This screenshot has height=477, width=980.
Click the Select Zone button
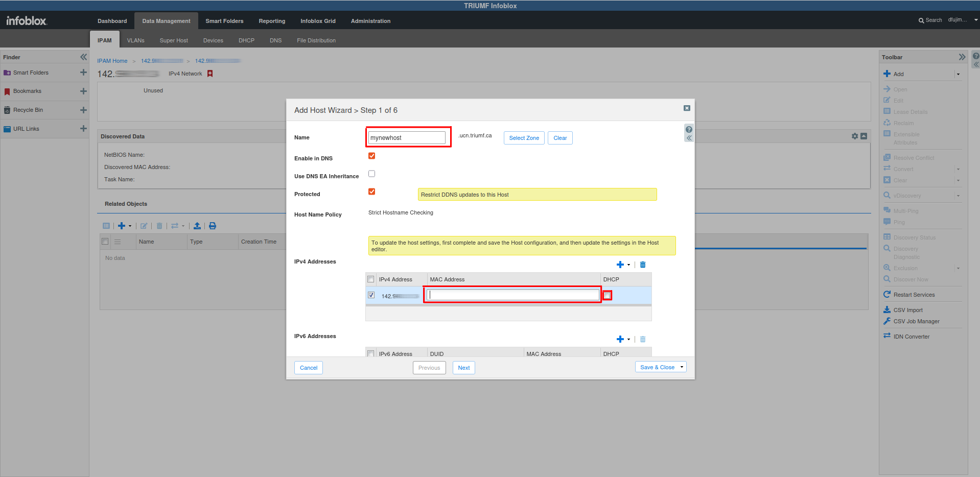(524, 138)
